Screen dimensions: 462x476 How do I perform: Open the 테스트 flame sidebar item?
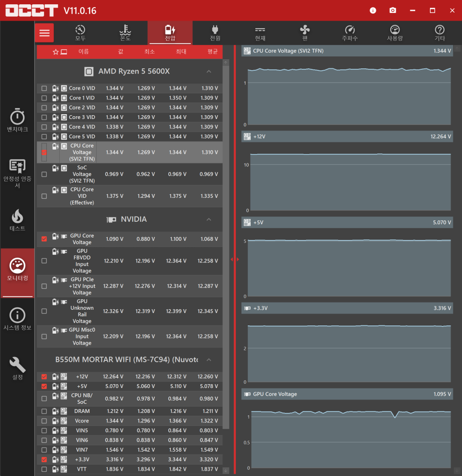pos(17,220)
